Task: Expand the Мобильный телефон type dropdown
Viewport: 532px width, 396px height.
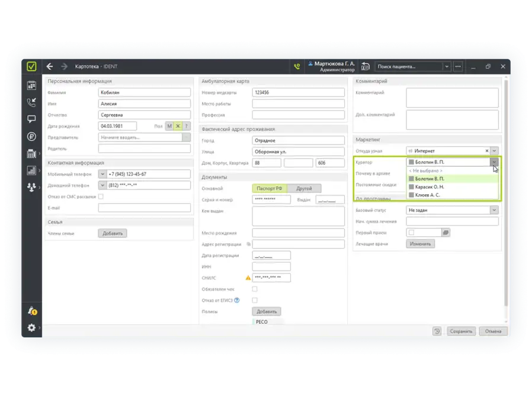Action: (x=102, y=174)
